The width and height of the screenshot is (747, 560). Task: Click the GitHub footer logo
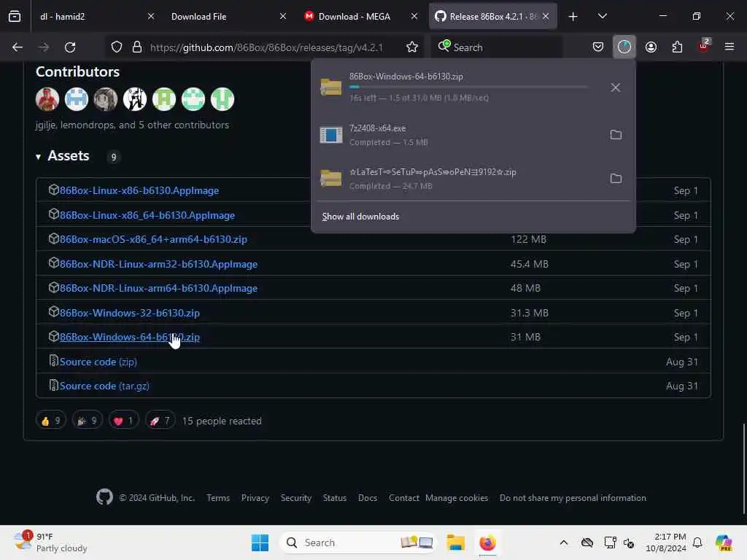(105, 497)
